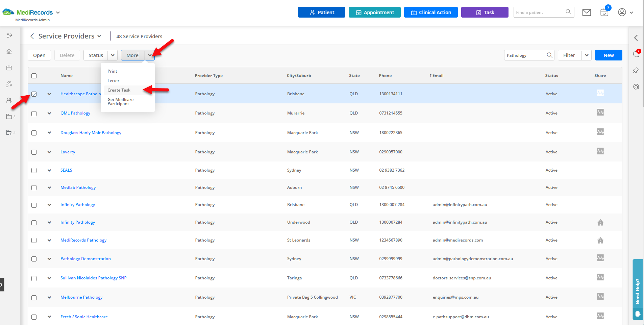
Task: Click home share icon for MediRecords Pathology
Action: tap(600, 241)
